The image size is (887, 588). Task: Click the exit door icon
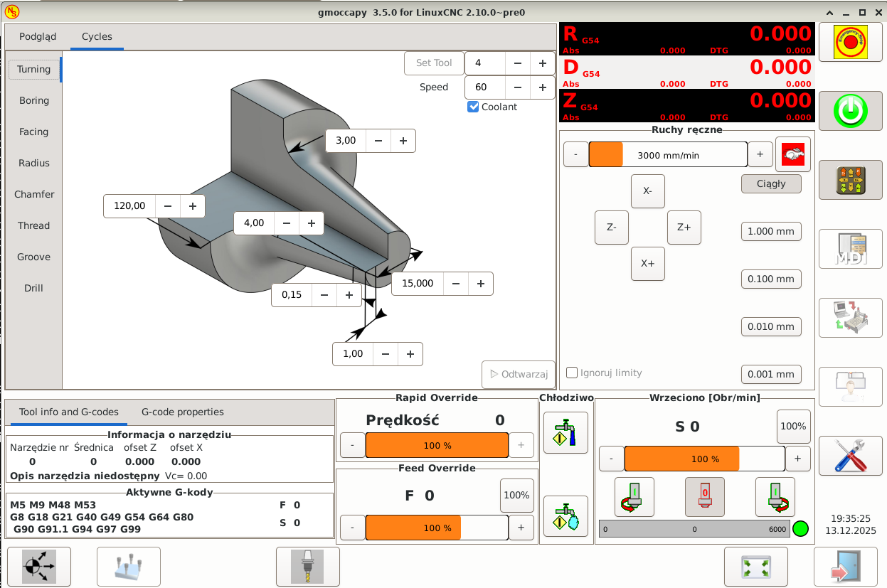pyautogui.click(x=846, y=567)
